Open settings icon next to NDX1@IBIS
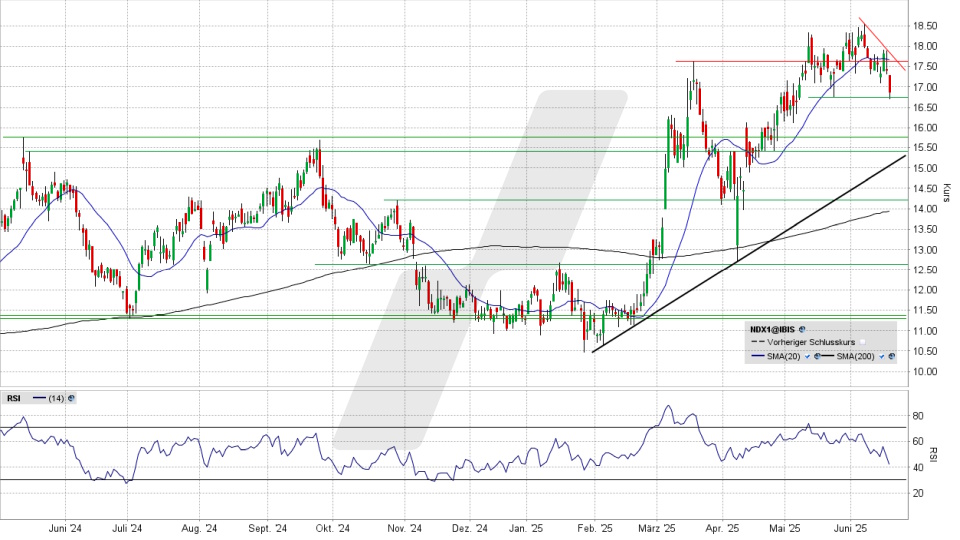960x540 pixels. 802,329
